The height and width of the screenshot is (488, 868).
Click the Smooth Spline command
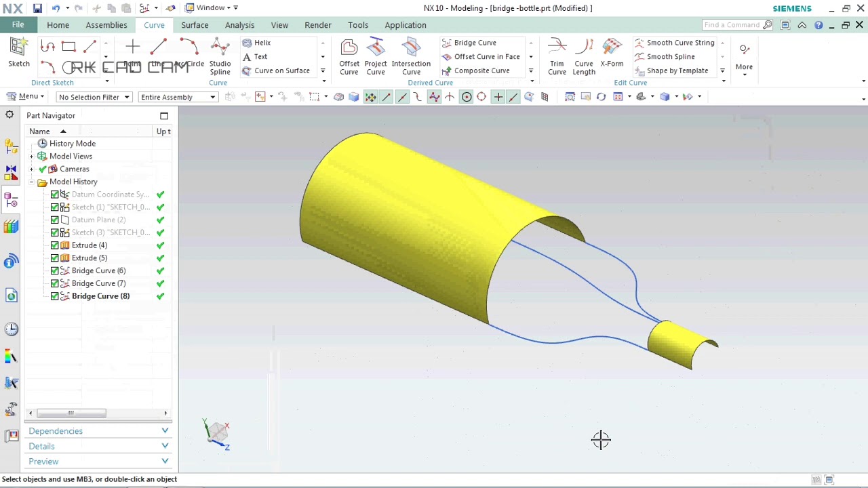pyautogui.click(x=665, y=57)
